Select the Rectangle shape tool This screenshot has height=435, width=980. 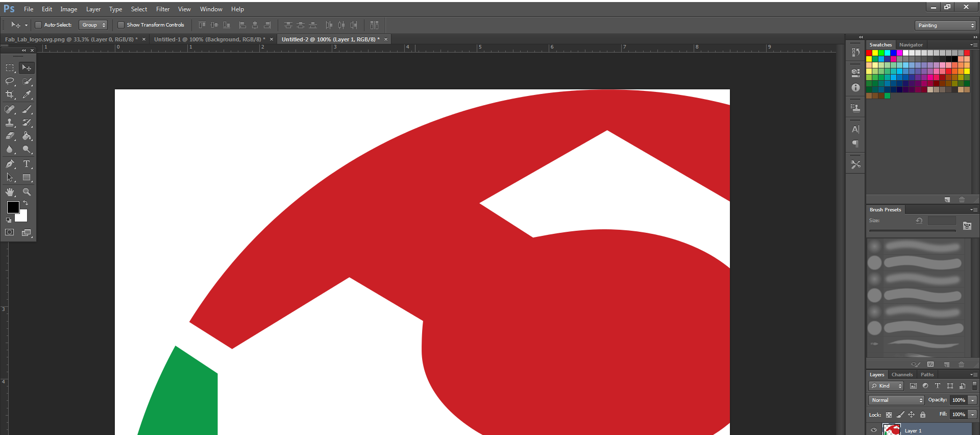tap(27, 177)
